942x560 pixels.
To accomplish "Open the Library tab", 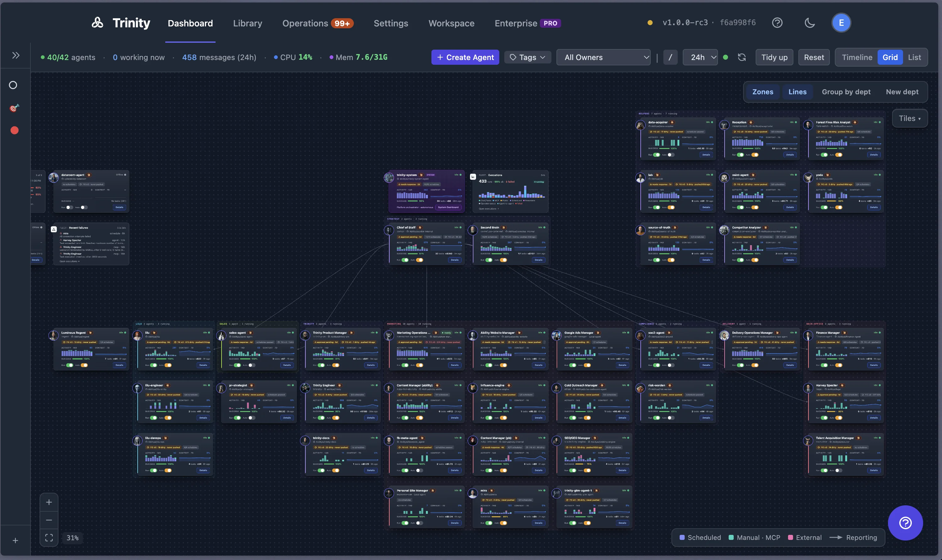I will click(x=248, y=23).
